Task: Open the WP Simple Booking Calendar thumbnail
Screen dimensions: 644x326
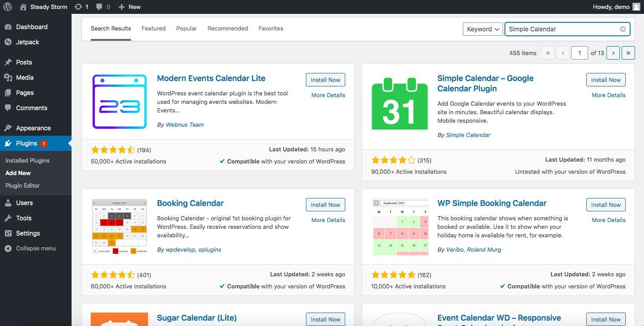Action: (x=400, y=227)
